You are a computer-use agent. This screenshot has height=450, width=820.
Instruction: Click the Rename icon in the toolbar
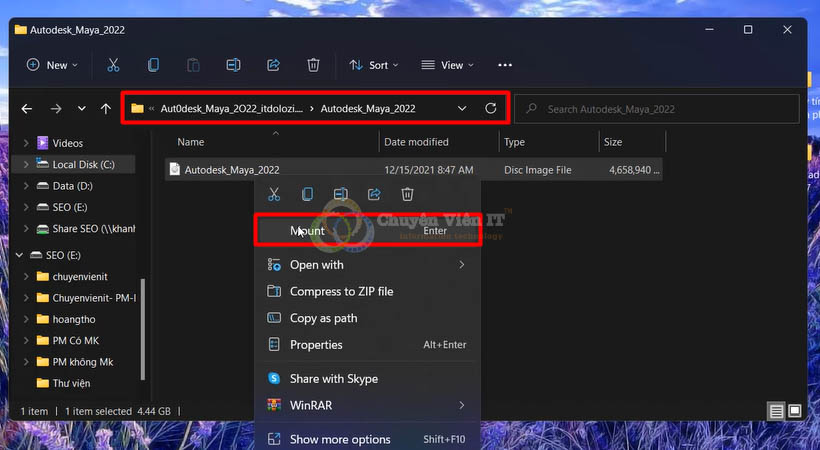pyautogui.click(x=233, y=65)
